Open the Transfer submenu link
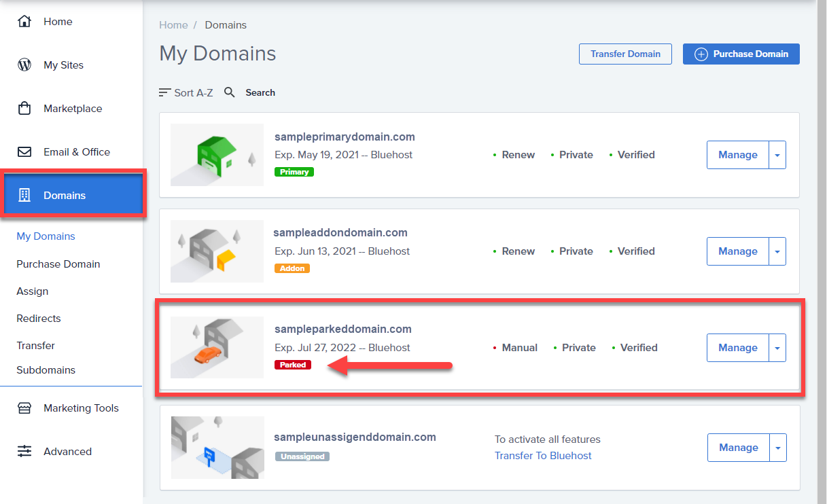 (x=35, y=346)
